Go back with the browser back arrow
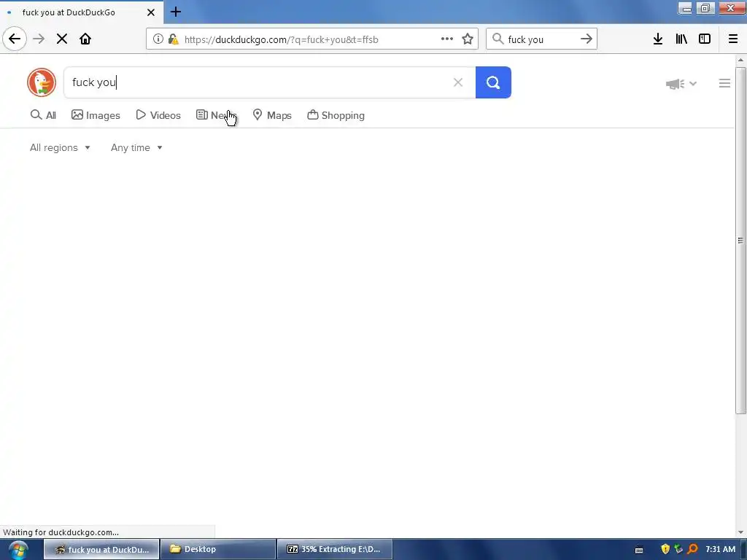Image resolution: width=747 pixels, height=560 pixels. point(15,39)
